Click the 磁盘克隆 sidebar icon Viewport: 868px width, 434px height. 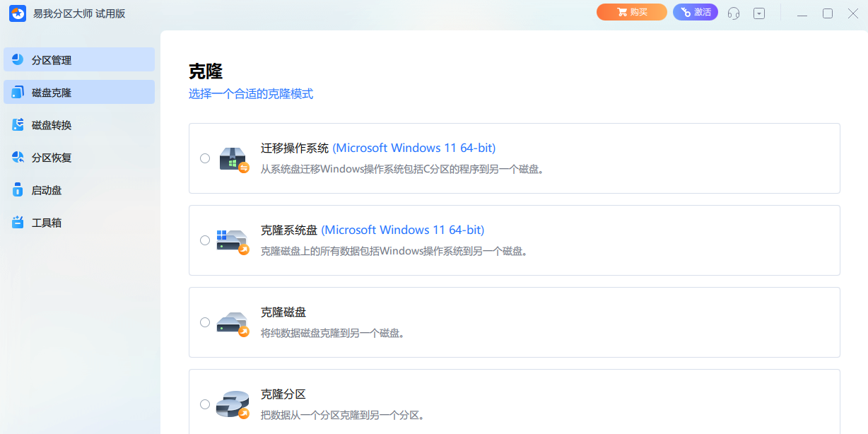(18, 93)
